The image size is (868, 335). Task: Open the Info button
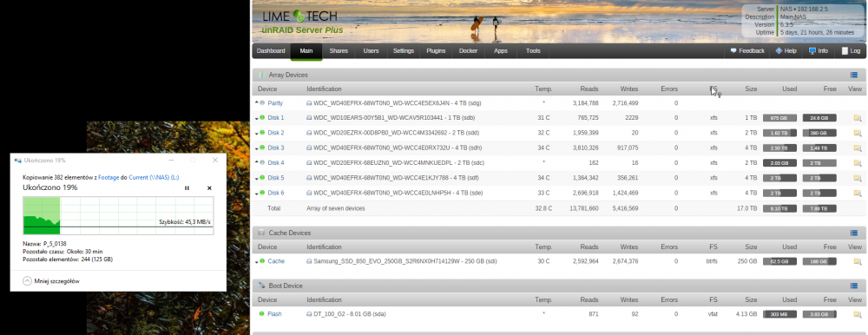819,51
